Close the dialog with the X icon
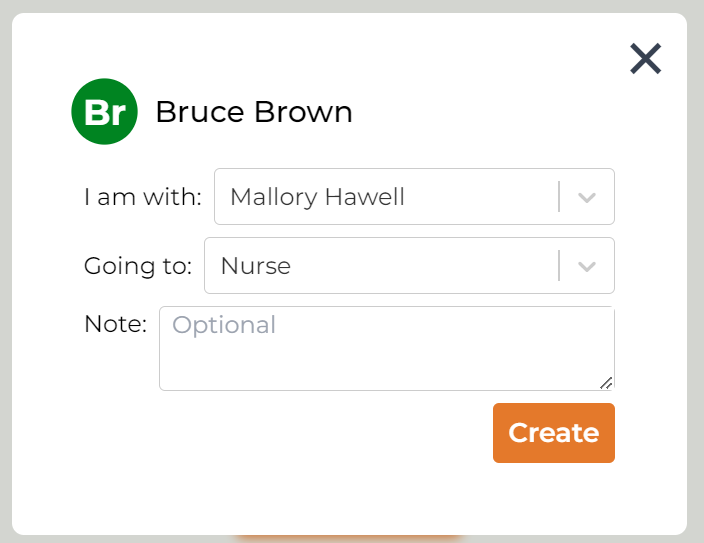The image size is (704, 543). click(646, 59)
